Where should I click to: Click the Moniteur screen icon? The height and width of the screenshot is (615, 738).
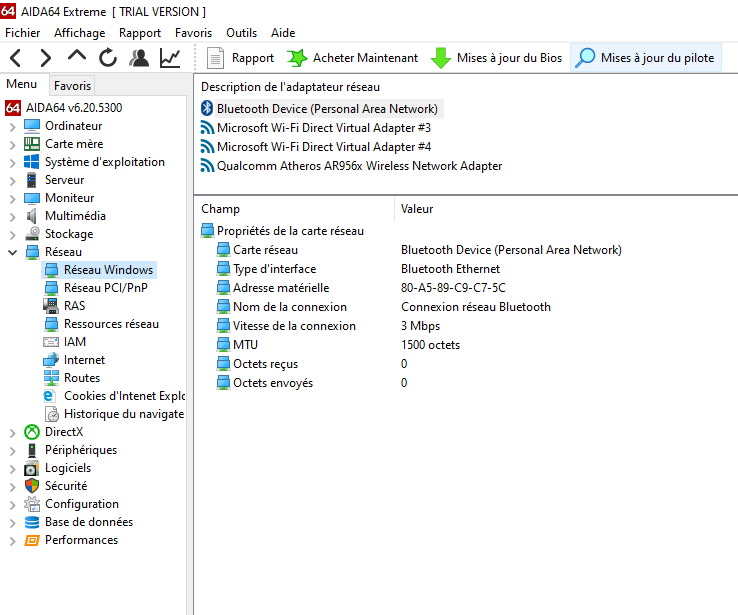pyautogui.click(x=32, y=198)
